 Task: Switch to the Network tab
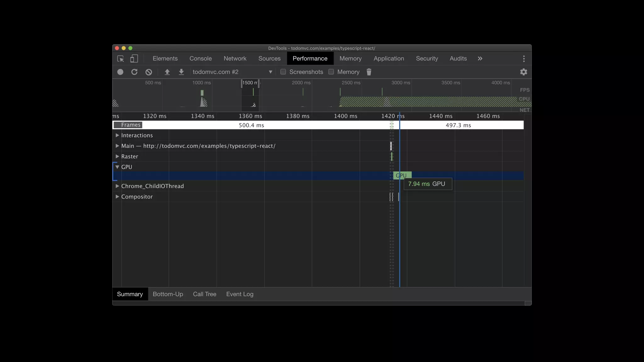coord(235,59)
